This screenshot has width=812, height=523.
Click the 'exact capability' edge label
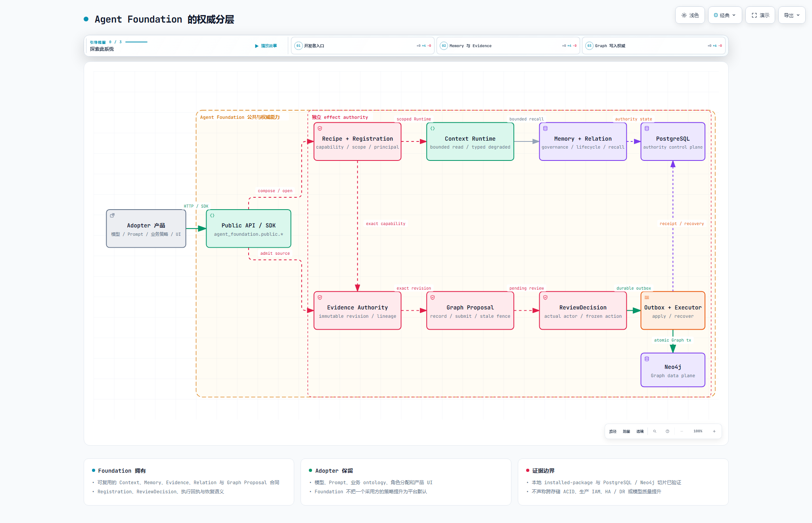click(x=386, y=224)
